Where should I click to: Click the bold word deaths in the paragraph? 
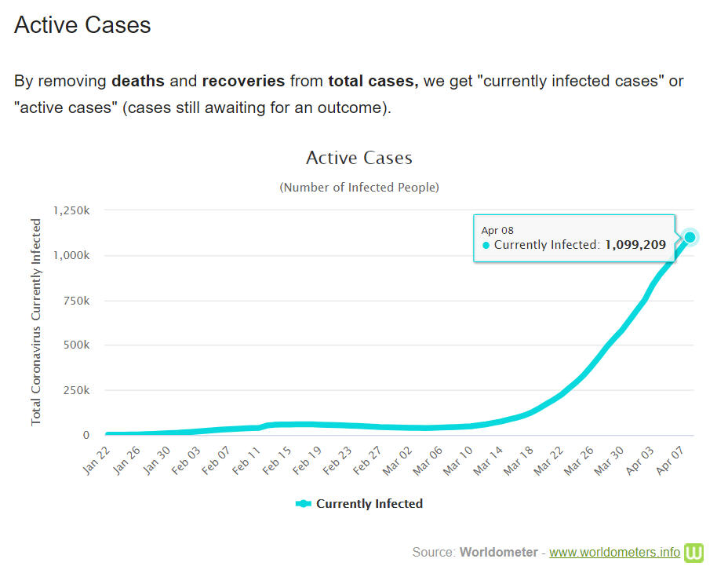138,81
